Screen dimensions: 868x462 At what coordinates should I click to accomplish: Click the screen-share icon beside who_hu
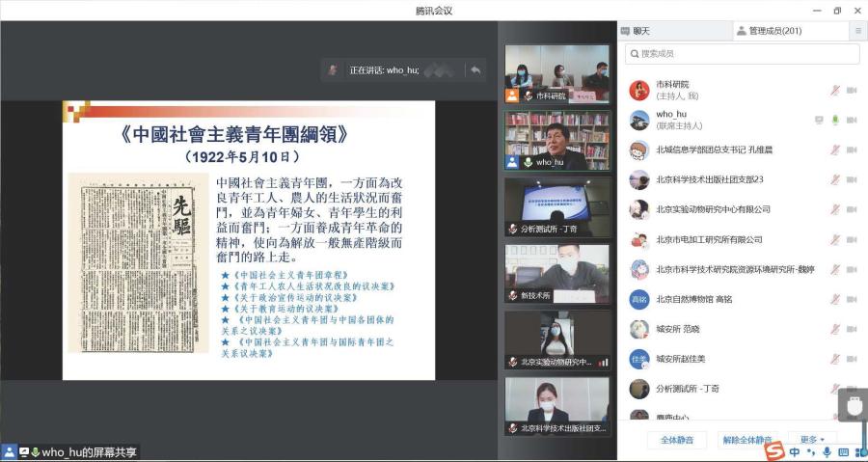point(819,120)
